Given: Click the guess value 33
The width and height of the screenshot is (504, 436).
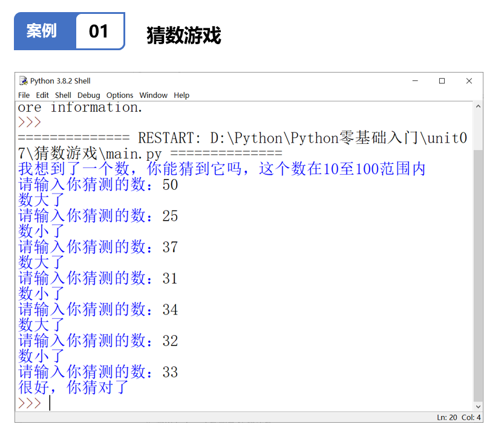Looking at the screenshot, I should [170, 372].
